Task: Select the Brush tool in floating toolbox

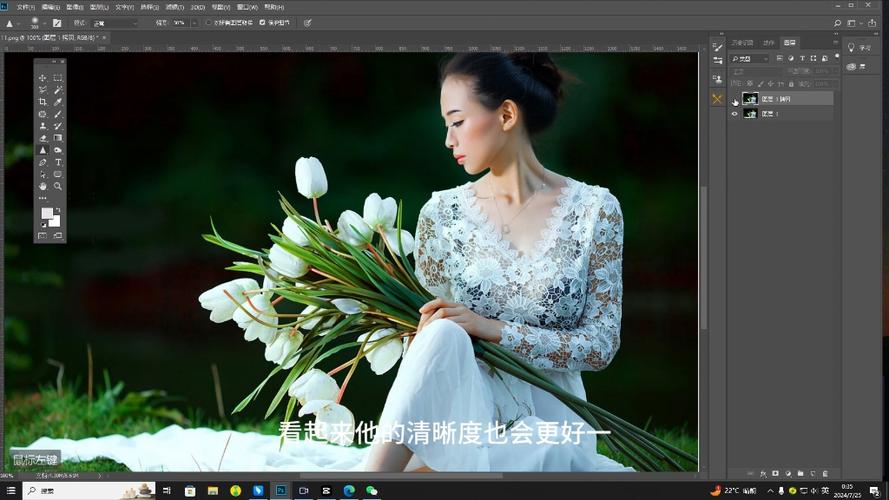Action: click(x=58, y=114)
